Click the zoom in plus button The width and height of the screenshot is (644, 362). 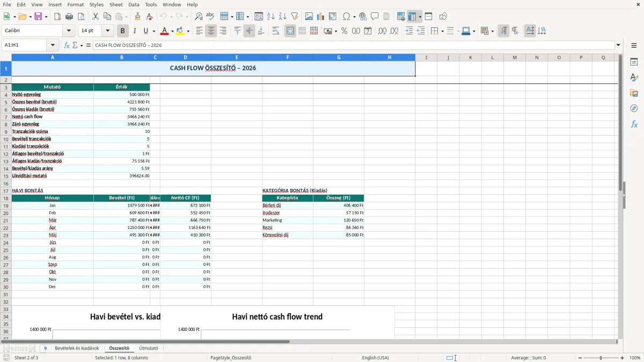point(623,358)
